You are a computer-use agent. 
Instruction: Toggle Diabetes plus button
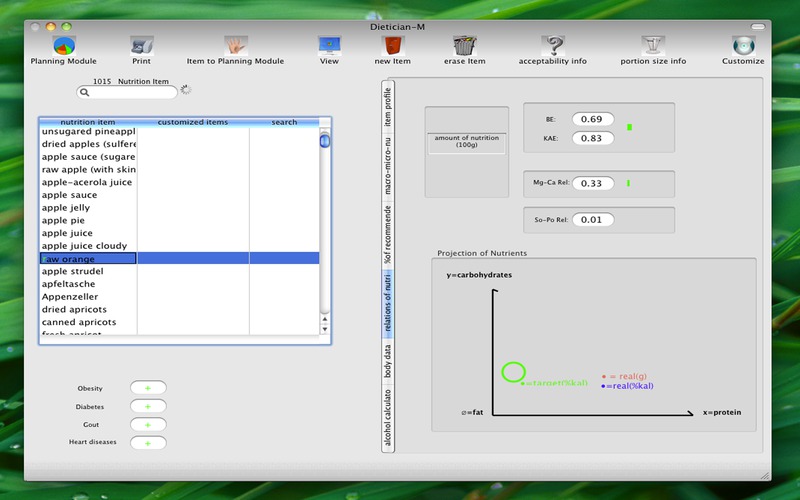[148, 406]
